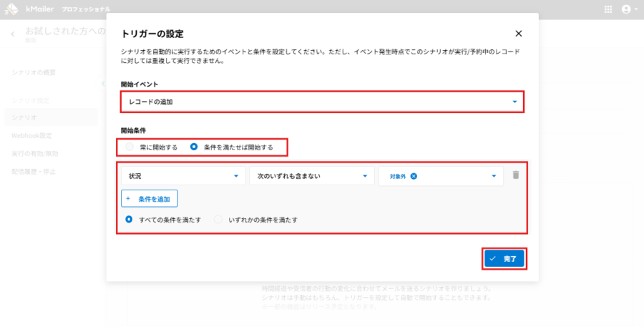The height and width of the screenshot is (327, 644).
Task: Close the trigger settings dialog with X
Action: coord(519,34)
